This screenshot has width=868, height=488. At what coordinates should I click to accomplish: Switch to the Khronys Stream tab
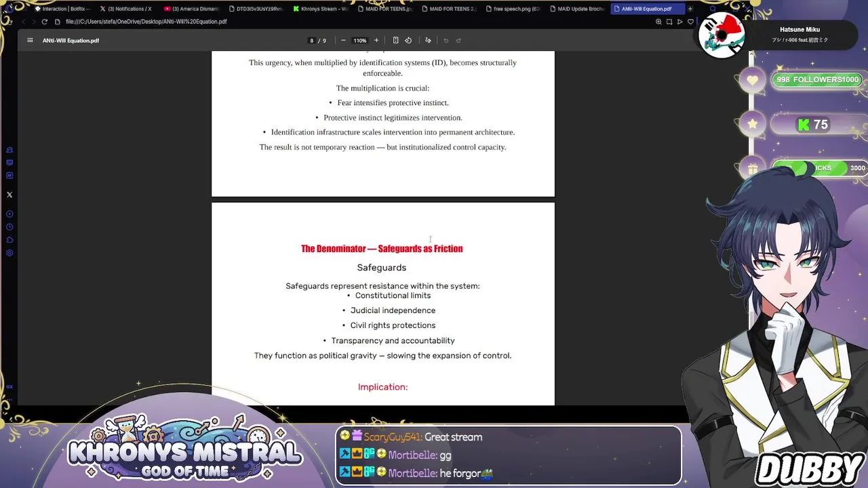[320, 9]
